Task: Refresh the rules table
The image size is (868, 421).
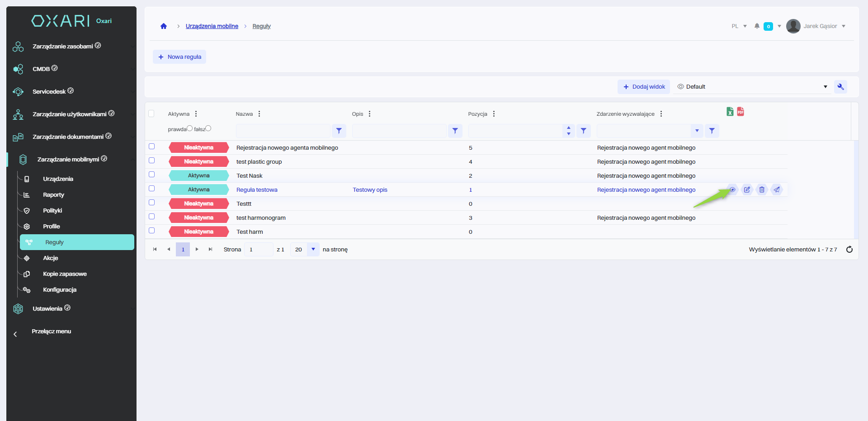Action: pos(849,250)
